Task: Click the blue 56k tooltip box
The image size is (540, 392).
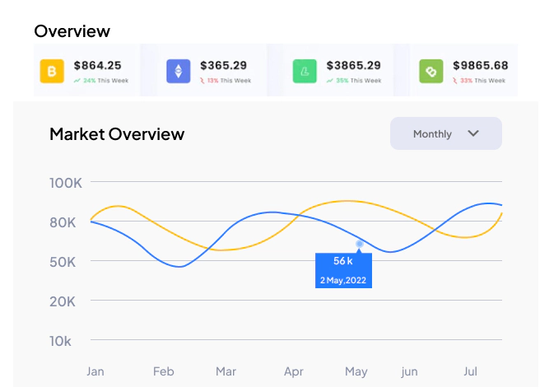Action: pyautogui.click(x=343, y=270)
